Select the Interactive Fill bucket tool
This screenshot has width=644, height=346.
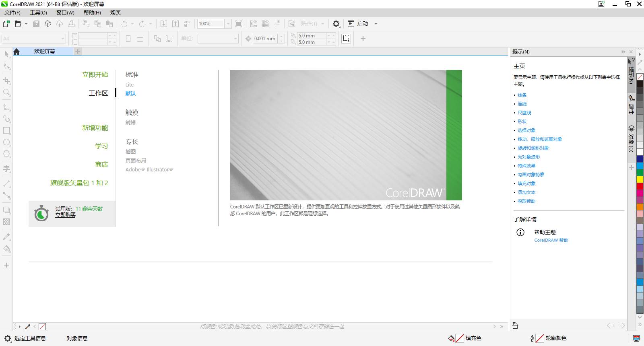tap(6, 248)
